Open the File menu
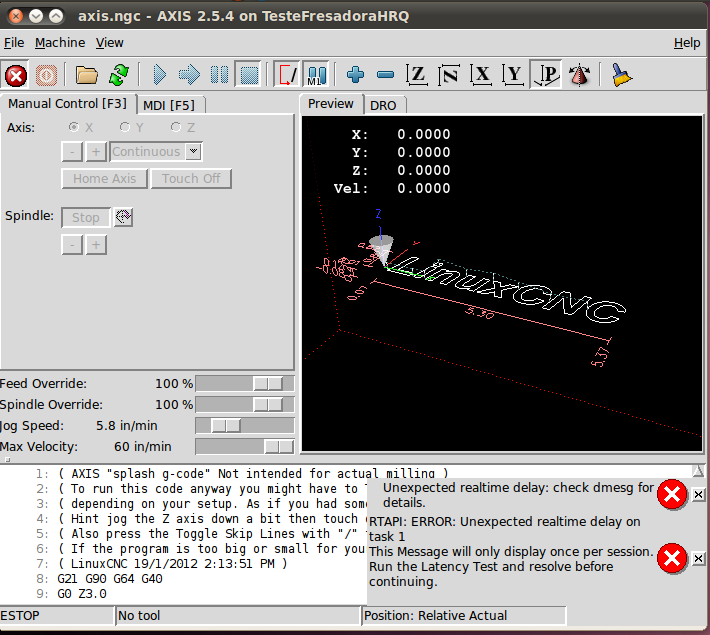The width and height of the screenshot is (710, 635). coord(14,43)
